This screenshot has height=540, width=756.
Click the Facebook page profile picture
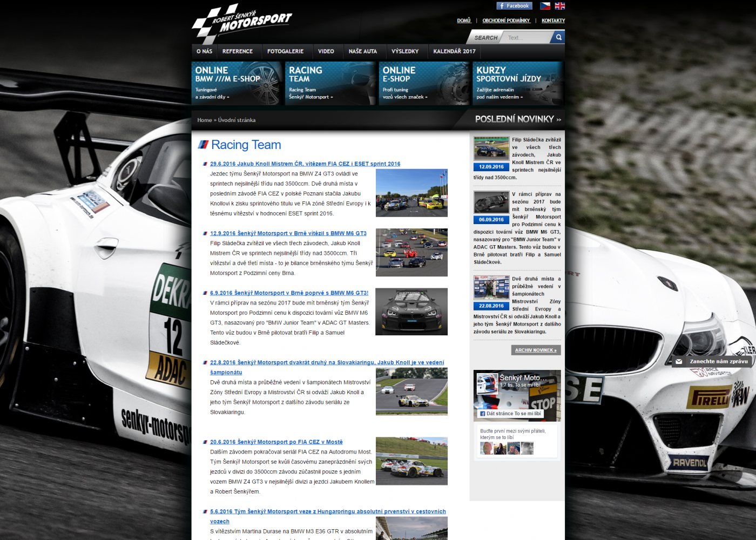487,384
